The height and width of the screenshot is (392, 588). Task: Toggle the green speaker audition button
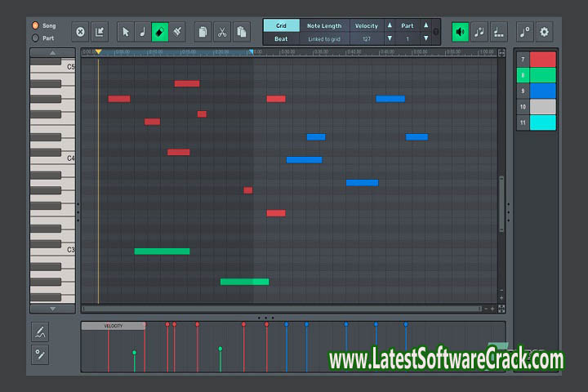(461, 32)
